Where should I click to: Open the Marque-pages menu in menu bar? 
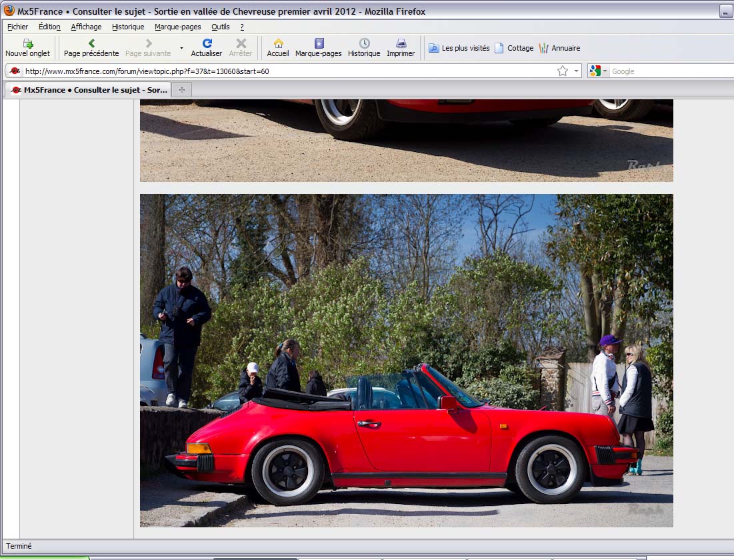pyautogui.click(x=178, y=27)
